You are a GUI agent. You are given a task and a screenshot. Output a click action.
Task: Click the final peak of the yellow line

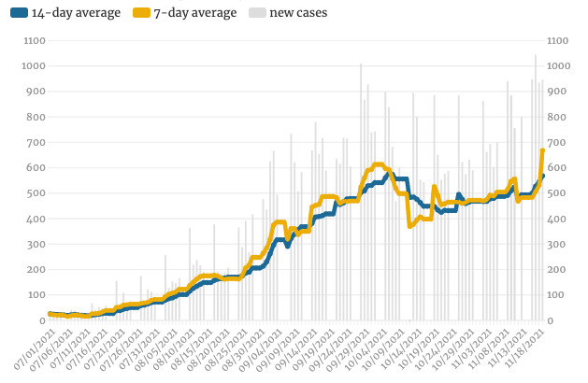[x=542, y=151]
